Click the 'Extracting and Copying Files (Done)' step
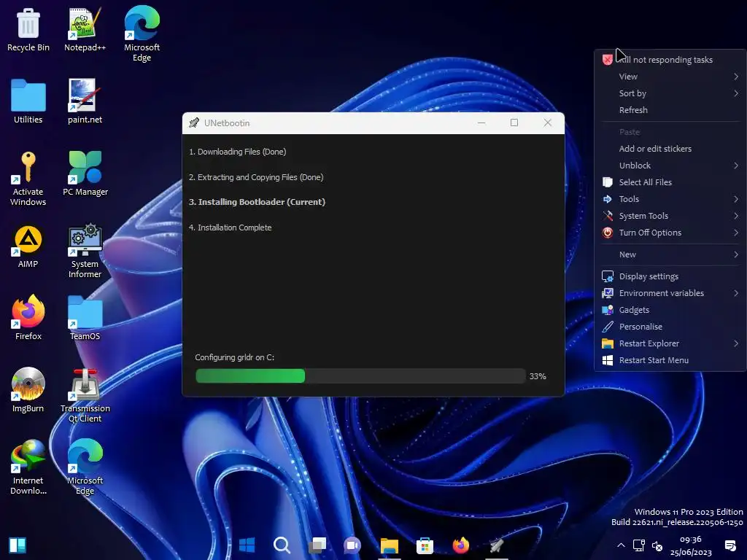747x560 pixels. click(256, 177)
